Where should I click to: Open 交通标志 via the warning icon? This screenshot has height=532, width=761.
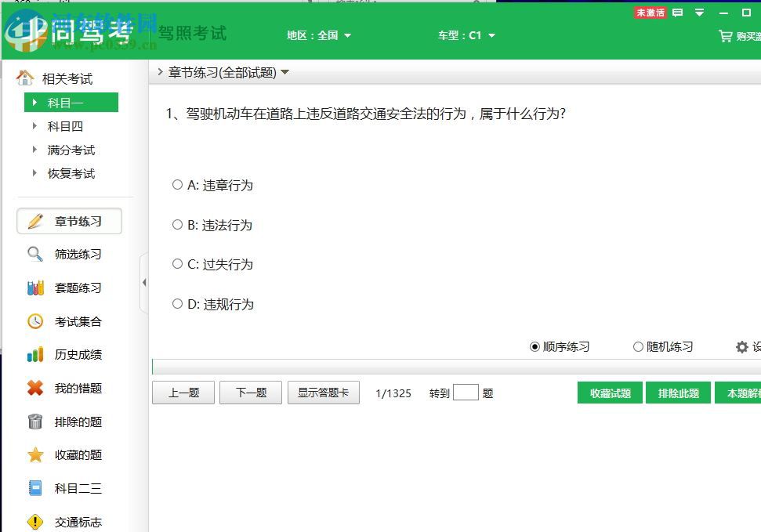[x=34, y=522]
